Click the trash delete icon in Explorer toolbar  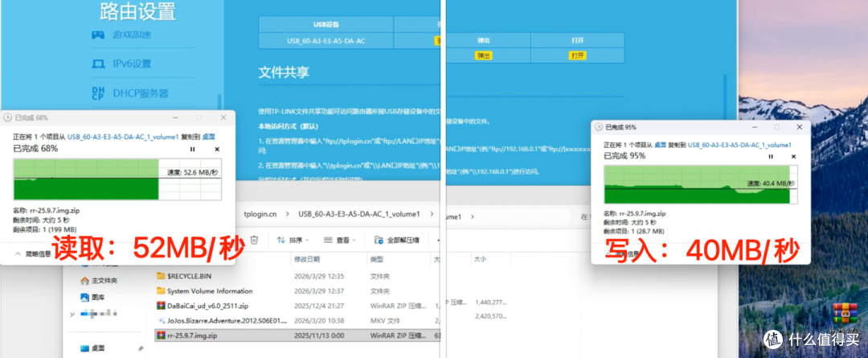[254, 240]
